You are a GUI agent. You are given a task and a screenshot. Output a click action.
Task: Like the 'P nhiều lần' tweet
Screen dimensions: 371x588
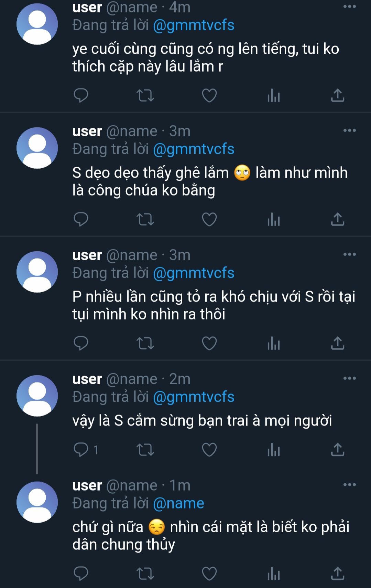(x=209, y=343)
